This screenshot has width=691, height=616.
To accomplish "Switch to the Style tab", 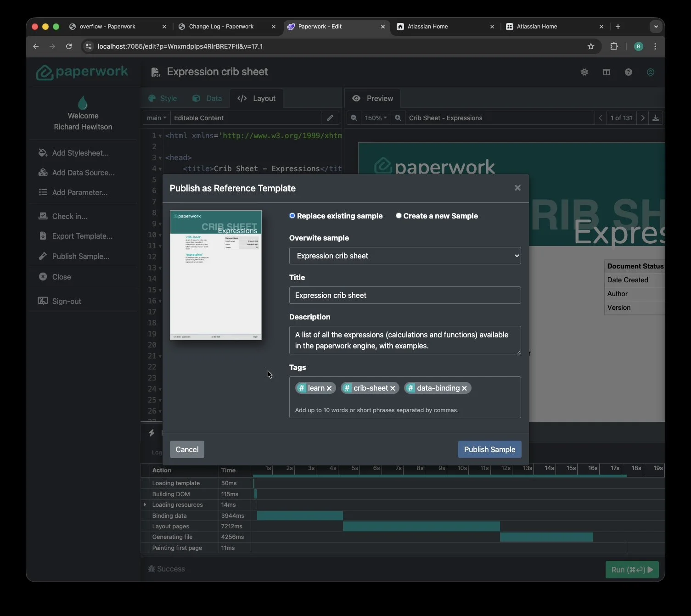I will 163,98.
